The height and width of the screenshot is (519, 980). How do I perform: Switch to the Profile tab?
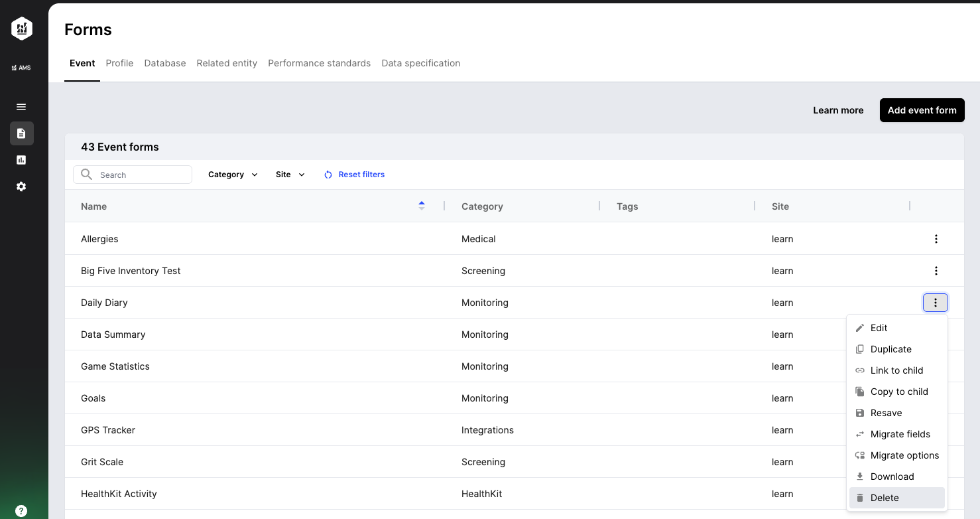[x=119, y=63]
